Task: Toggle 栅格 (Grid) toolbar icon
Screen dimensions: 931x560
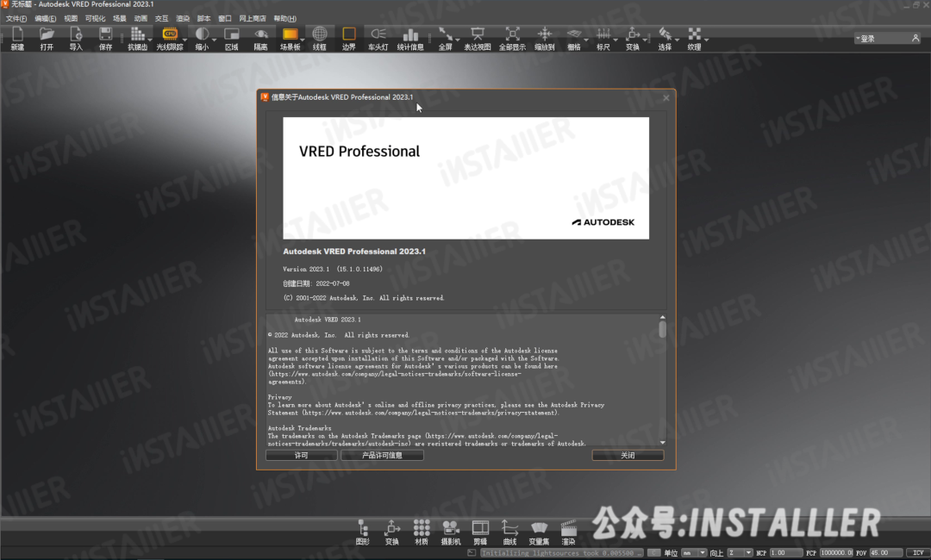Action: 573,39
